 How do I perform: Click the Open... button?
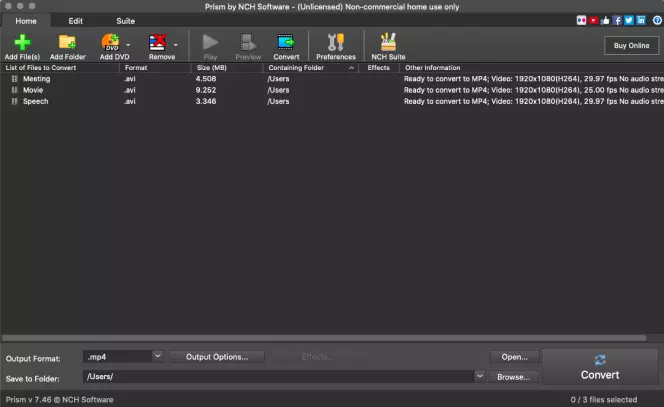click(x=515, y=357)
